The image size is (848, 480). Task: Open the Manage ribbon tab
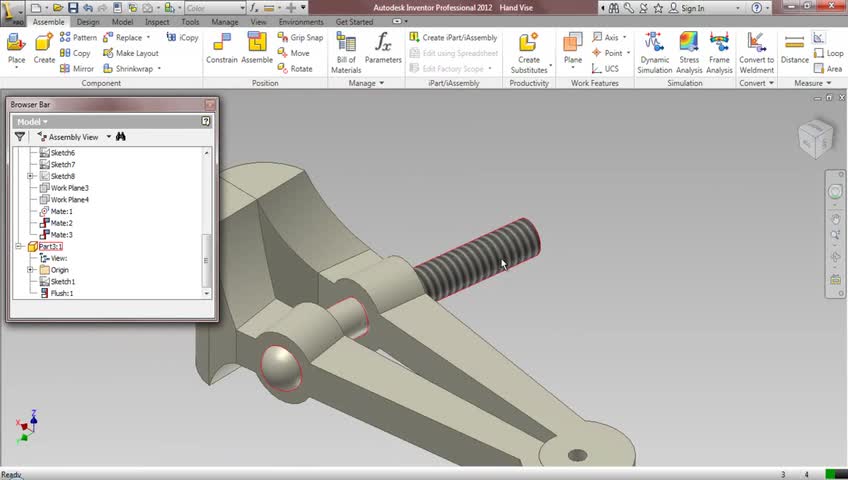pyautogui.click(x=224, y=22)
